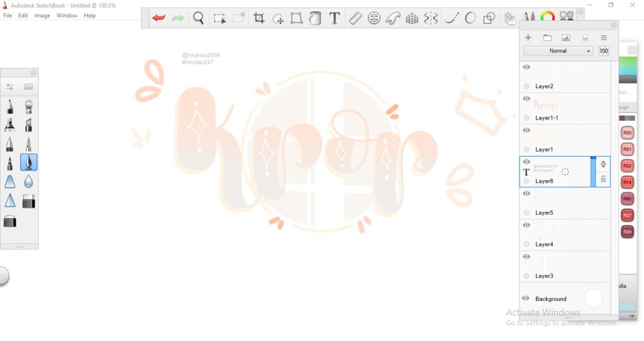Open the Draw Styles shapes tool
Image resolution: width=644 pixels, height=341 pixels.
point(489,18)
